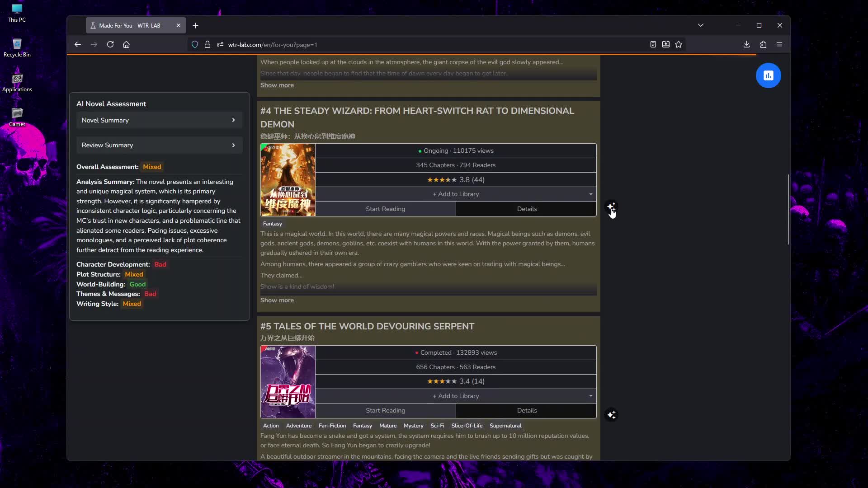
Task: Click the AI sparkle icon beside novel #5
Action: pyautogui.click(x=611, y=415)
